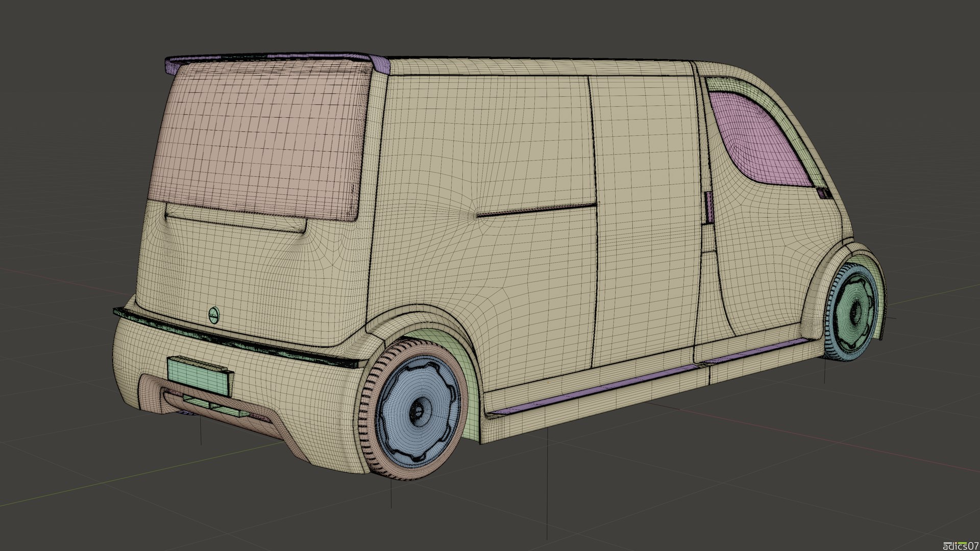Image resolution: width=980 pixels, height=551 pixels.
Task: Select the front door handle
Action: (x=709, y=208)
